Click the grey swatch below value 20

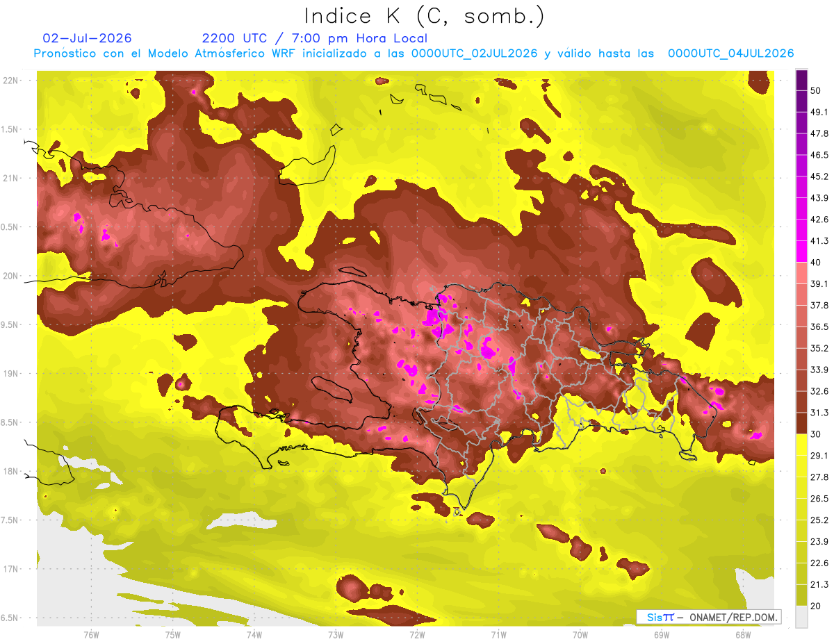point(801,616)
